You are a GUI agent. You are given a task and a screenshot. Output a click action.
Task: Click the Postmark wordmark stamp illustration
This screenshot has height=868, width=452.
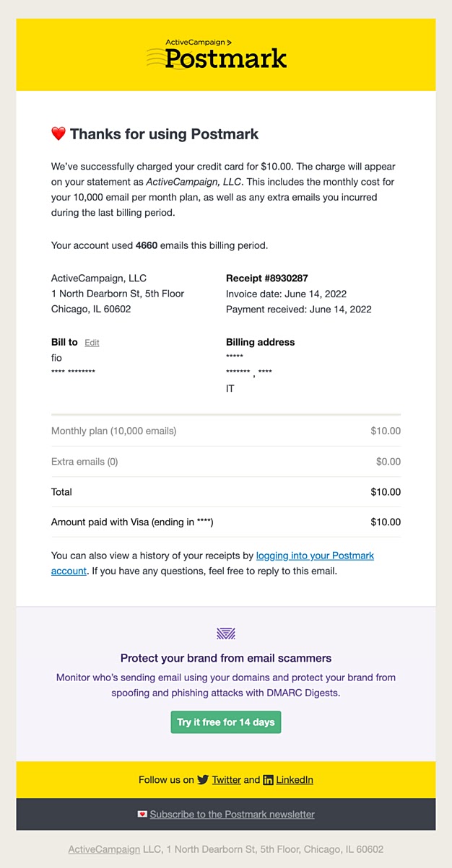217,58
